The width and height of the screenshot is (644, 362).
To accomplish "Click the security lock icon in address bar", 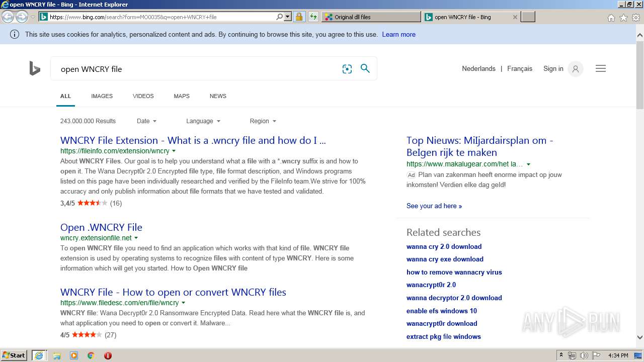I will coord(299,17).
